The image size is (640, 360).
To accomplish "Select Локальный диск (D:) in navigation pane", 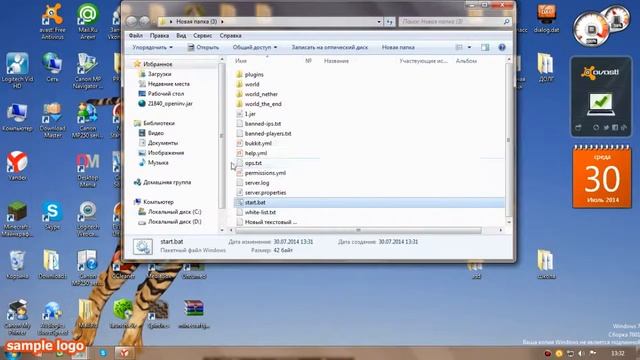I will [x=174, y=222].
